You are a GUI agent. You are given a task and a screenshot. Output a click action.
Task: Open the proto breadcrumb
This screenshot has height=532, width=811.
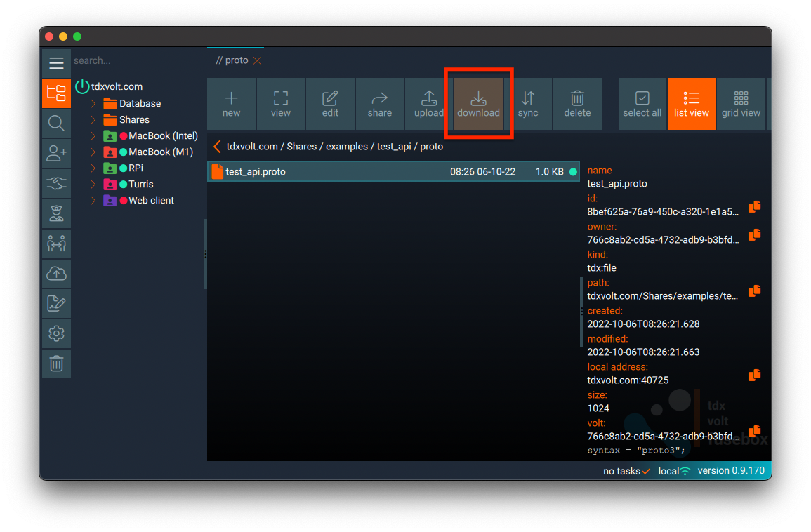click(431, 147)
